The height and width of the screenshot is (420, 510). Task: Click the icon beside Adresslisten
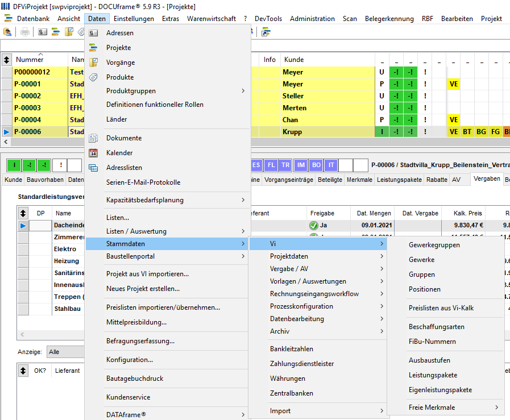point(93,168)
